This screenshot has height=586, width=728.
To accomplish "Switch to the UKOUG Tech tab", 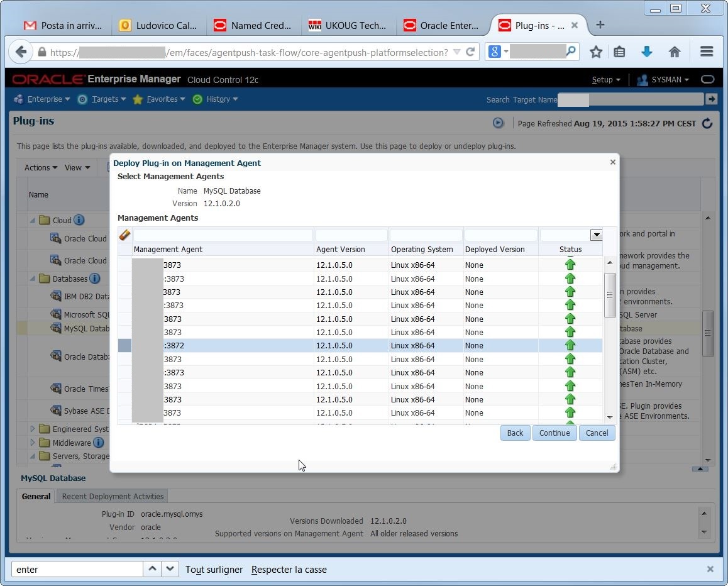I will pyautogui.click(x=347, y=26).
